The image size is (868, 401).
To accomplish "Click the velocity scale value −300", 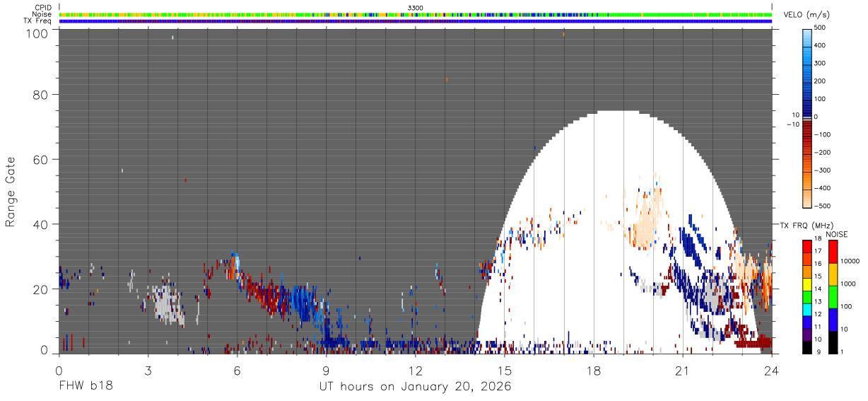I will coord(821,170).
